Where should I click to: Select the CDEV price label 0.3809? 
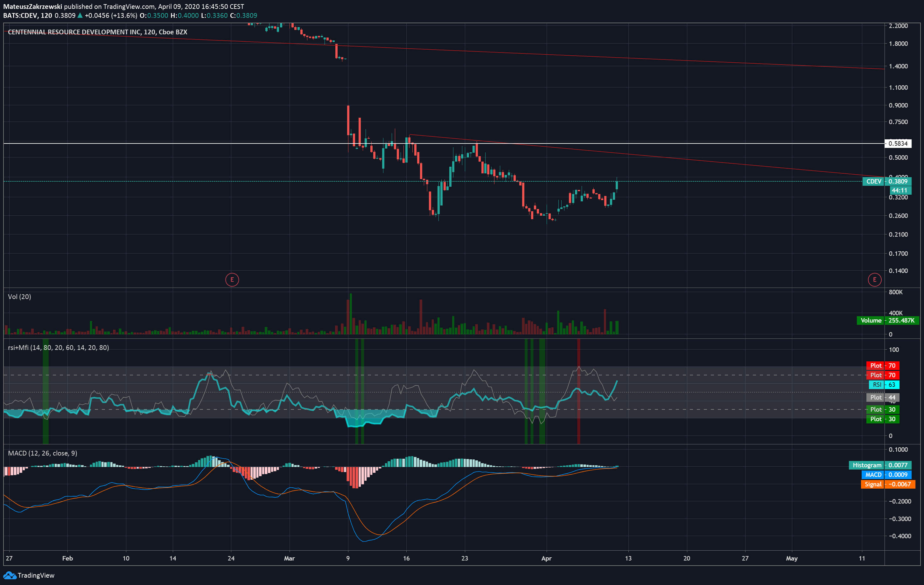[x=887, y=181]
